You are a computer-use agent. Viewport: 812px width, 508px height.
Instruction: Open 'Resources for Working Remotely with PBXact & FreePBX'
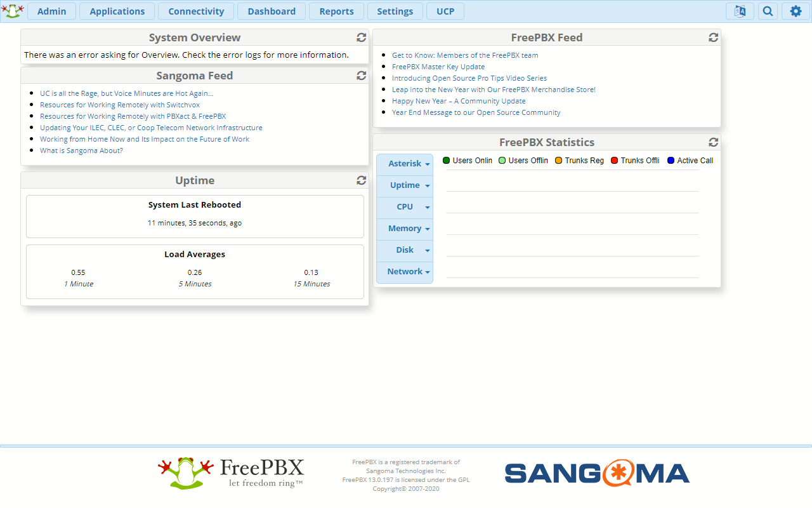click(x=133, y=116)
